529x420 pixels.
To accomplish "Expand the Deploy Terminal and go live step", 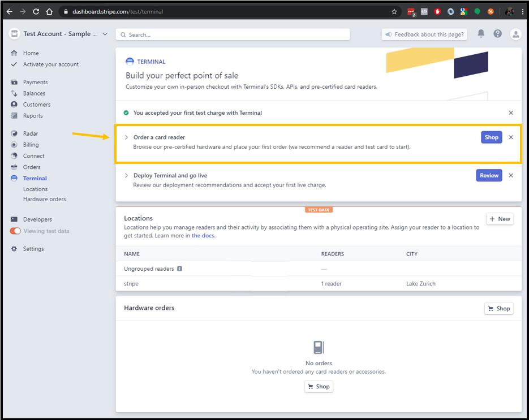I will coord(126,175).
